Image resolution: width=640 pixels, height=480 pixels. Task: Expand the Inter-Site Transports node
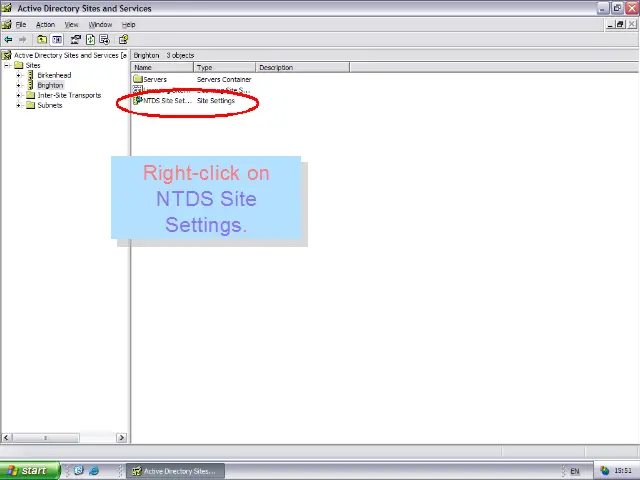click(18, 95)
